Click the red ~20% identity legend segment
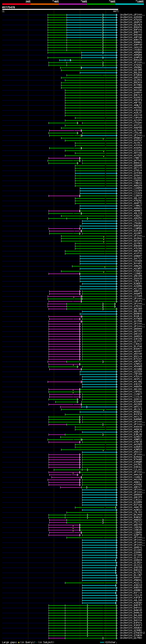This screenshot has height=644, width=146. [16, 4]
